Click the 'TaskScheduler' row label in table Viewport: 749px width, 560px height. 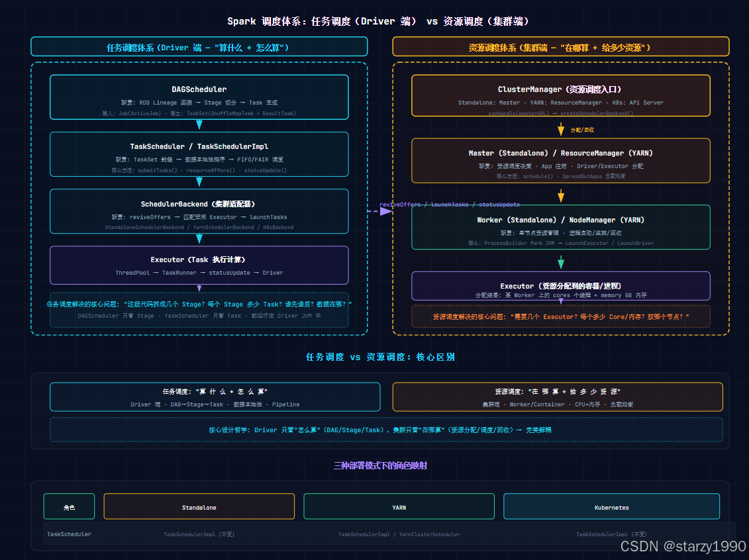pyautogui.click(x=69, y=534)
